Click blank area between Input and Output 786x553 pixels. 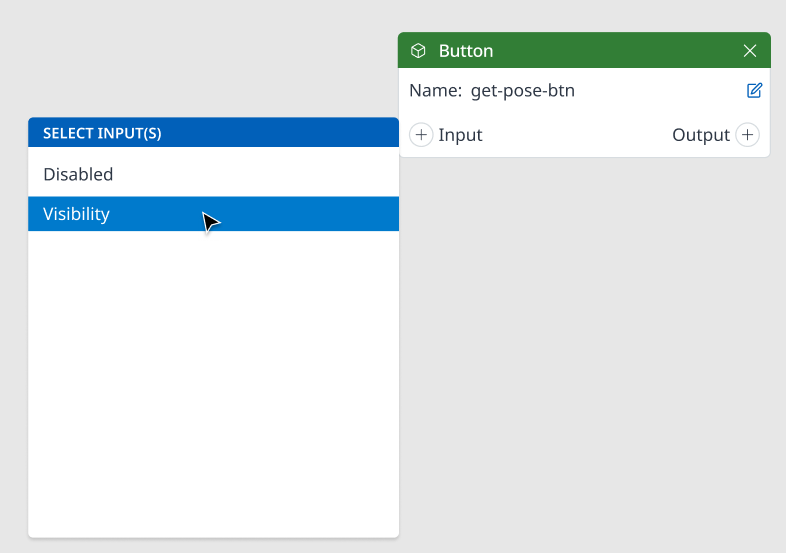tap(576, 135)
